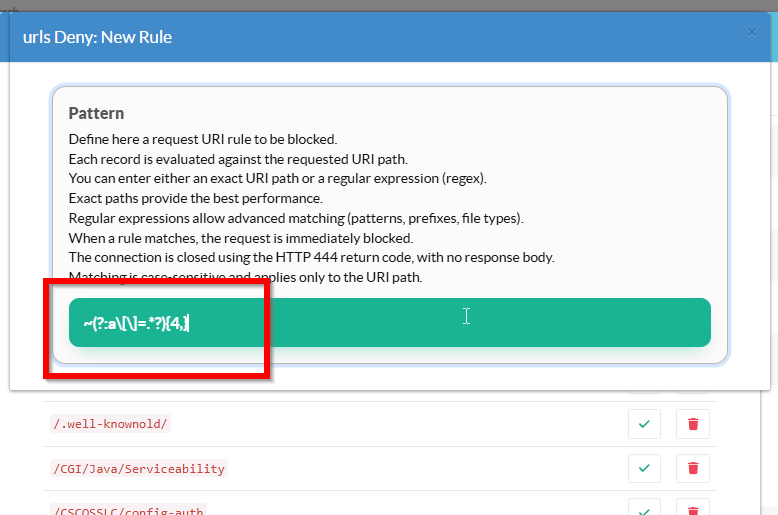Toggle the checkmark for /CSCOSSLC/config-auth rule
The height and width of the screenshot is (515, 778).
point(644,509)
